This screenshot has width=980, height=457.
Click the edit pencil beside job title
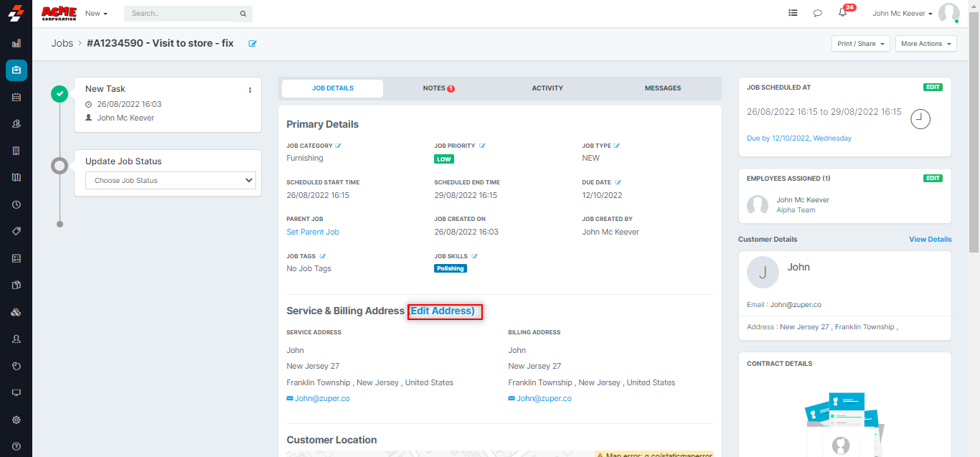[x=253, y=44]
